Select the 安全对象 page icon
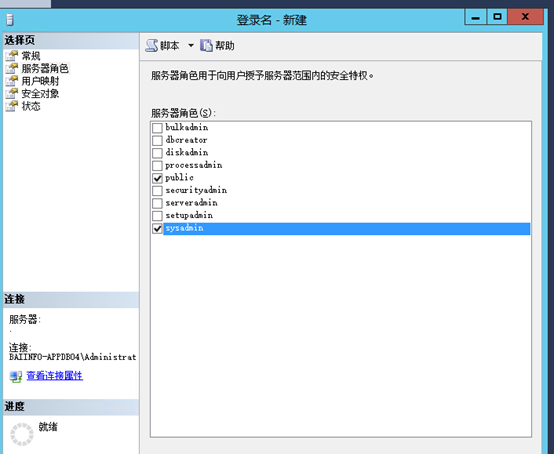This screenshot has height=454, width=554. (12, 94)
